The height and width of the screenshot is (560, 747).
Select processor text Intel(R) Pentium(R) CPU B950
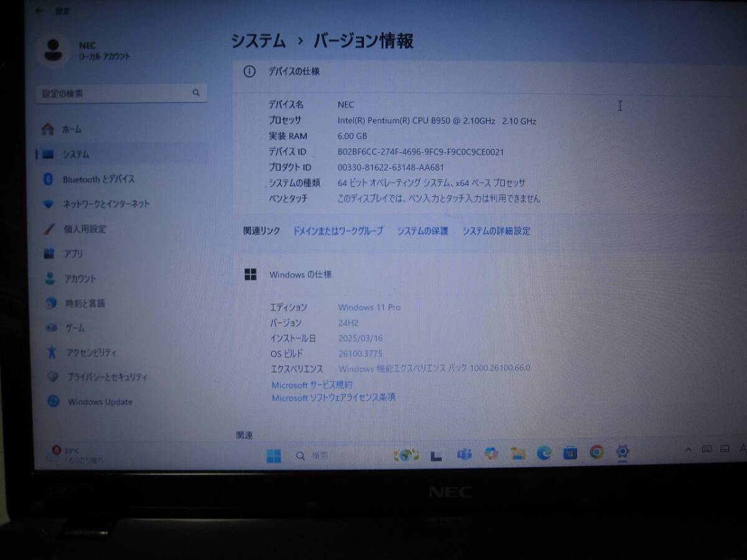point(394,121)
